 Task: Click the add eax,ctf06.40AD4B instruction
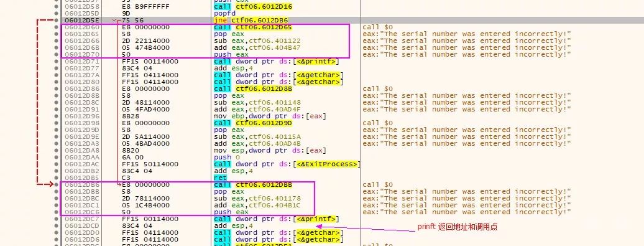pyautogui.click(x=257, y=144)
